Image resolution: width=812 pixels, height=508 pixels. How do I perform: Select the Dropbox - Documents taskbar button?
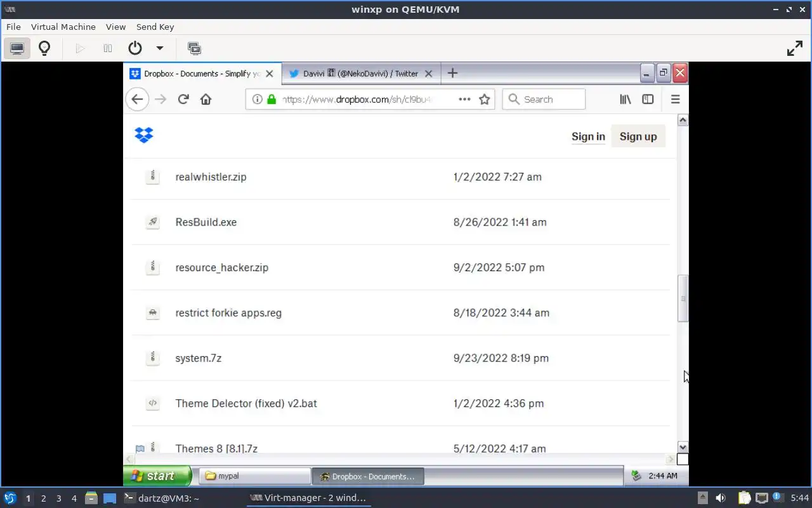tap(367, 476)
